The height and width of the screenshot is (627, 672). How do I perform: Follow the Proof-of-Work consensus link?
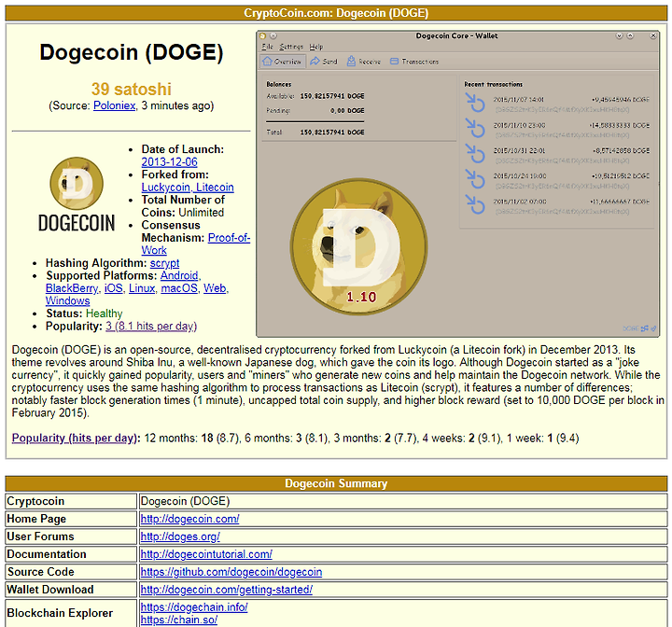coord(195,244)
